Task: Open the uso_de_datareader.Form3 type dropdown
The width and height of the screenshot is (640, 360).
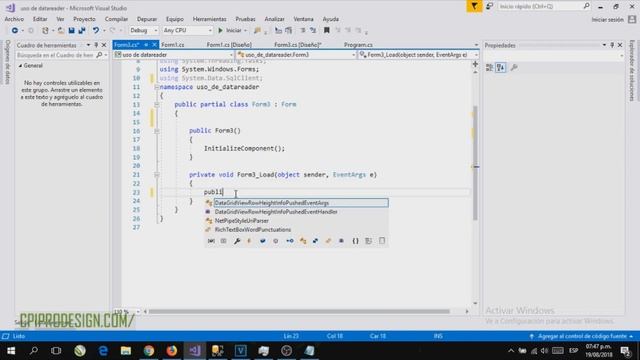Action: tap(296, 55)
